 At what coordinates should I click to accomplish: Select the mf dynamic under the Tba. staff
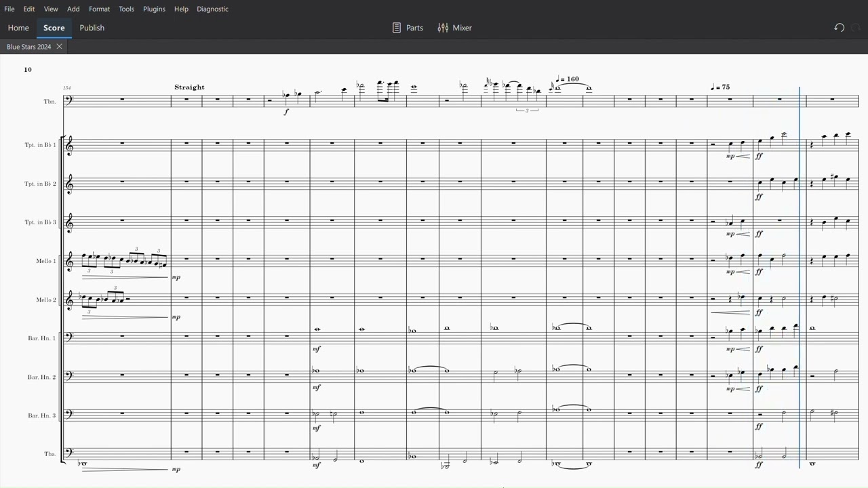(x=316, y=466)
